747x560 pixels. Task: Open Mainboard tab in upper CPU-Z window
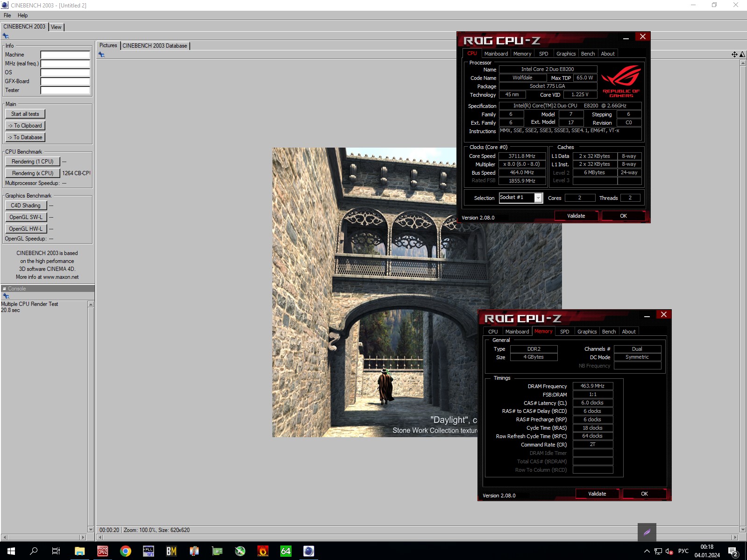(496, 54)
